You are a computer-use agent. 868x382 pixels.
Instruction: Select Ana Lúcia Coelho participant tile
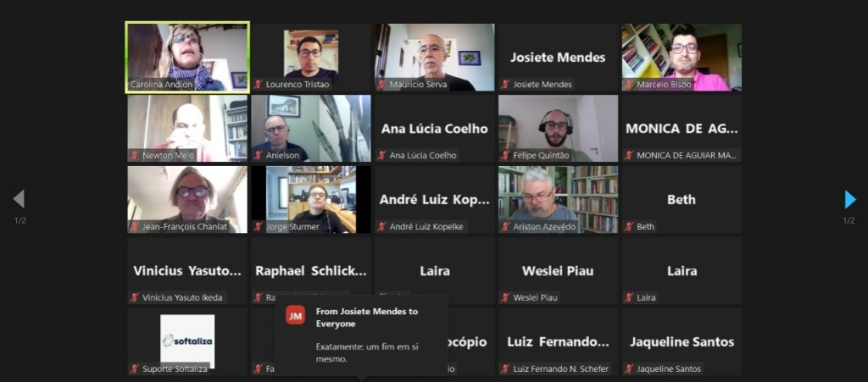[435, 128]
